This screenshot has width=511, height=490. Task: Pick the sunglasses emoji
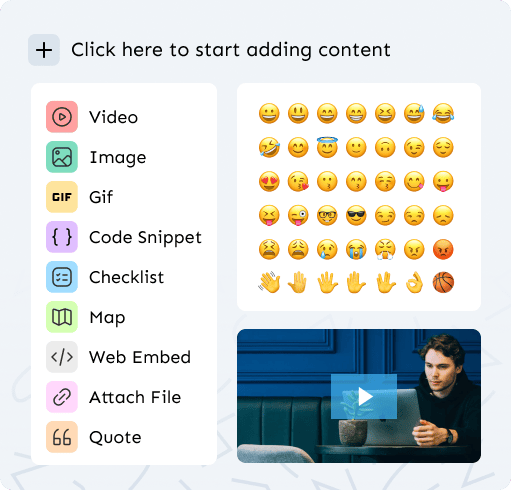pyautogui.click(x=356, y=215)
